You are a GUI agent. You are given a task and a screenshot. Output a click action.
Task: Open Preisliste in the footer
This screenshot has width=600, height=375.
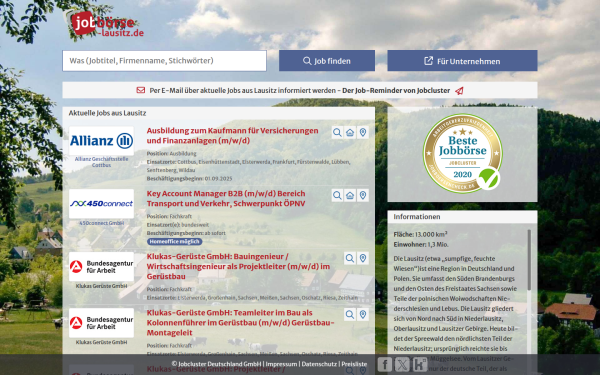coord(354,364)
